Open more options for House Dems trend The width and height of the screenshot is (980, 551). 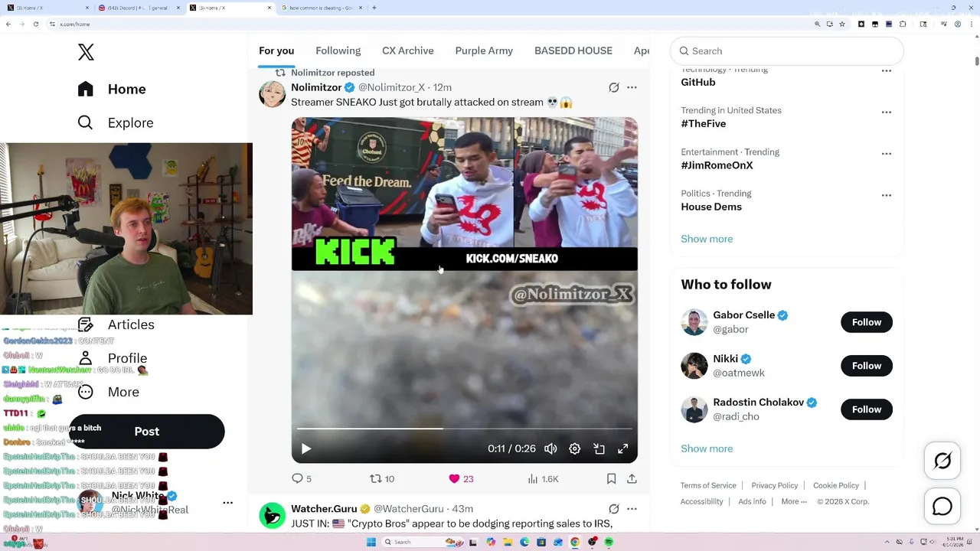(x=886, y=195)
